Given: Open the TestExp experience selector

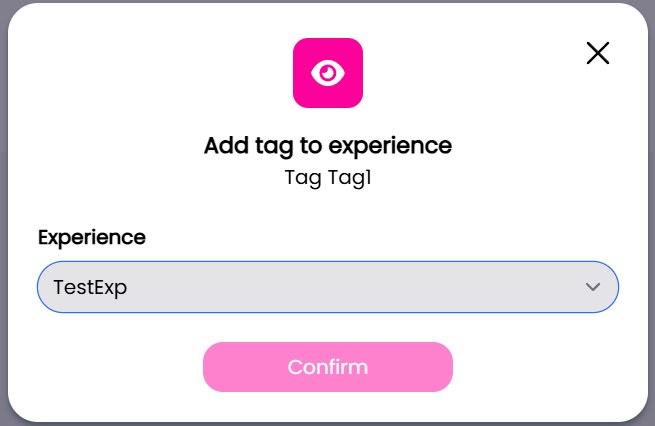Looking at the screenshot, I should pyautogui.click(x=328, y=287).
